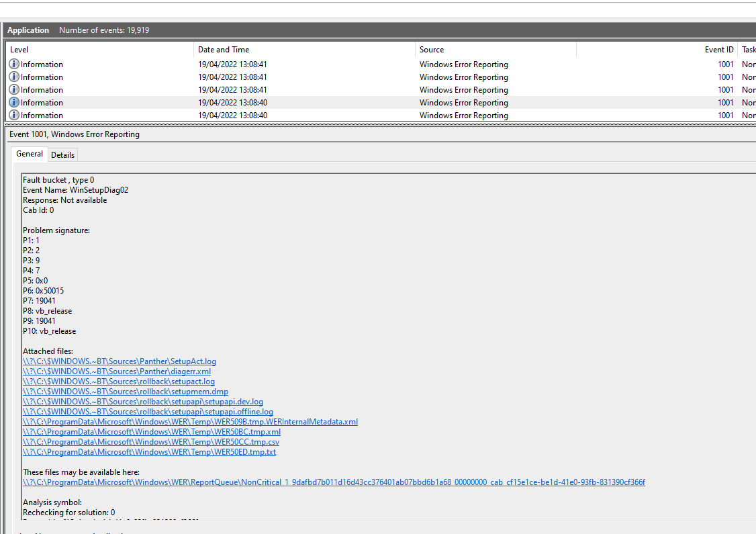Click the Information icon on the second event row
The width and height of the screenshot is (756, 534).
coord(14,77)
